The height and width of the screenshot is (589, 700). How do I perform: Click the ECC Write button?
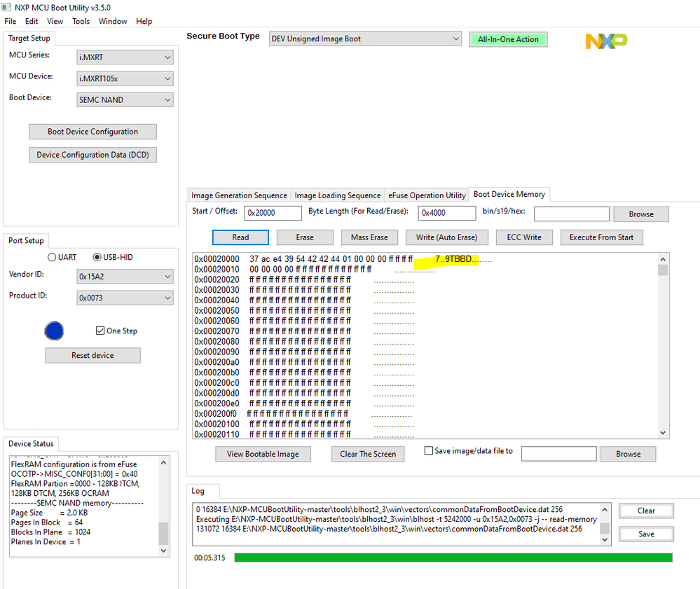(x=524, y=237)
